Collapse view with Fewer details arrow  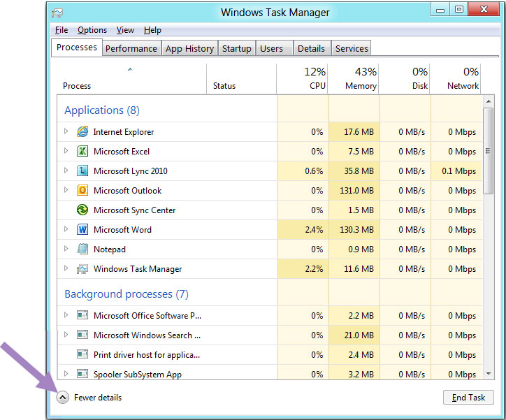pyautogui.click(x=62, y=398)
